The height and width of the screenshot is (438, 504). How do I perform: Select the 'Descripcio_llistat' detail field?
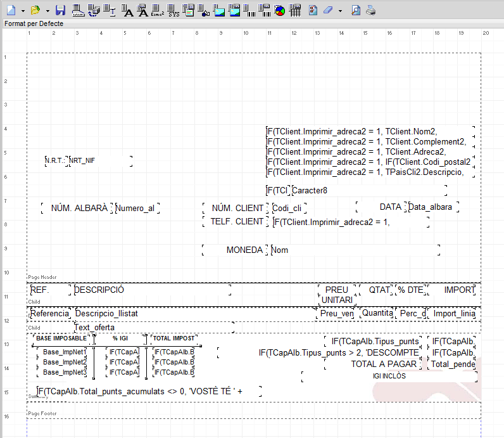pos(195,314)
